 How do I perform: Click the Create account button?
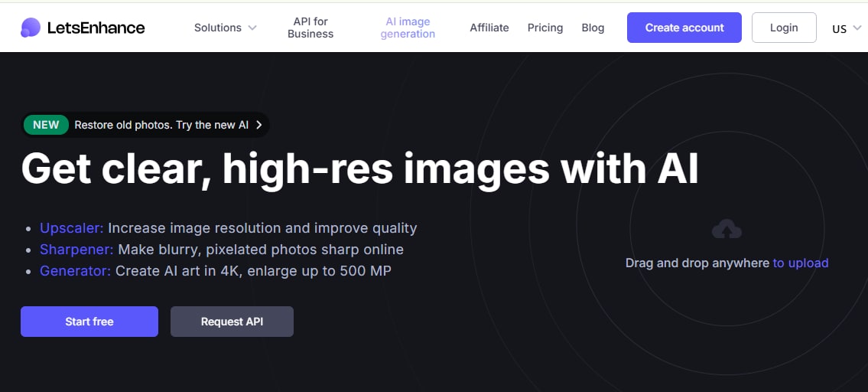pos(684,28)
